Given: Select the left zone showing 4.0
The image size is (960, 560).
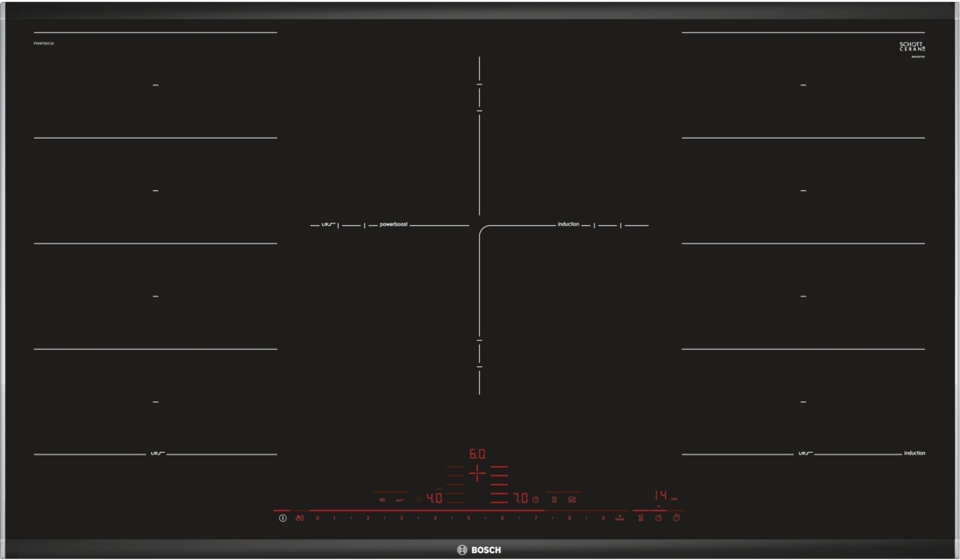Looking at the screenshot, I should pos(434,499).
